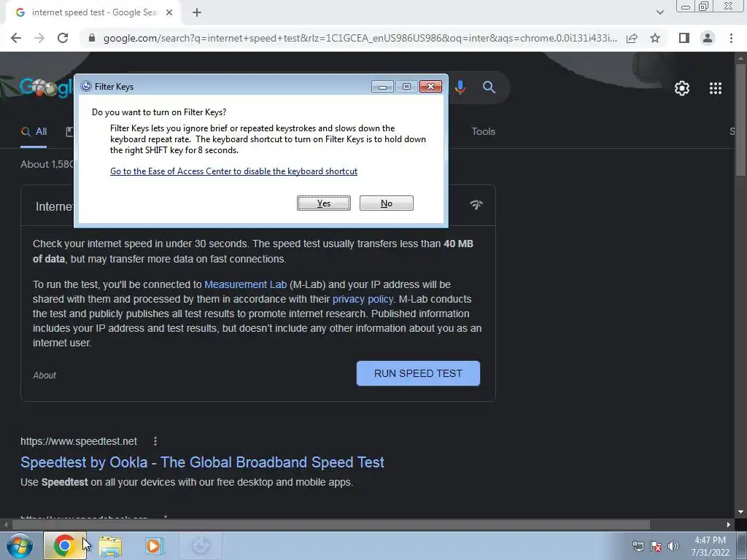
Task: Open the Measurement Lab link
Action: pyautogui.click(x=245, y=284)
